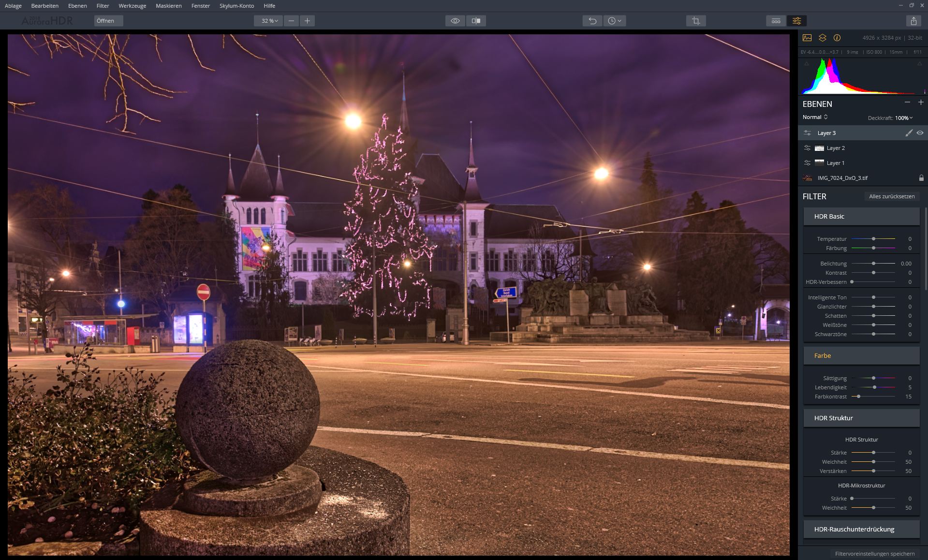Toggle the histogram display icon
Viewport: 928px width, 560px height.
[807, 38]
